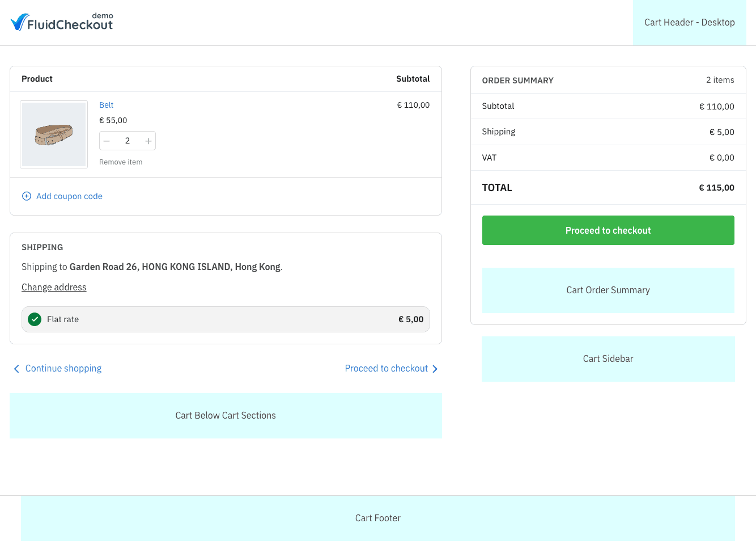Screen dimensions: 756x557
Task: Click the right chevron beside Proceed to checkout
Action: point(435,368)
